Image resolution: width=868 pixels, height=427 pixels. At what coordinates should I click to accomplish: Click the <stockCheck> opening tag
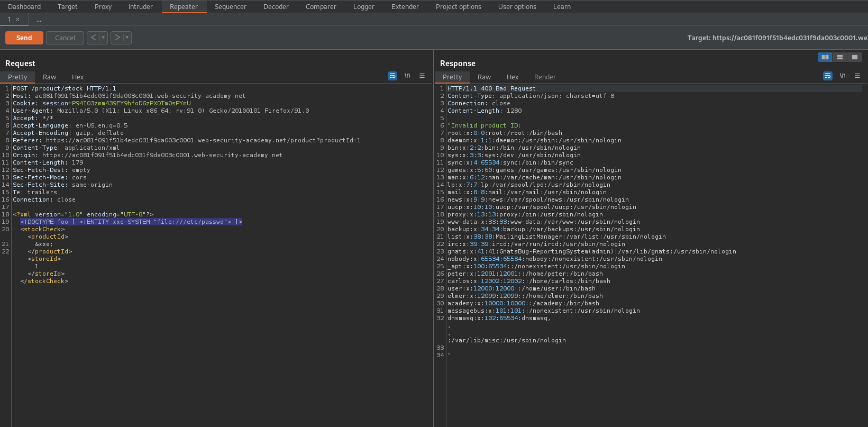coord(42,229)
